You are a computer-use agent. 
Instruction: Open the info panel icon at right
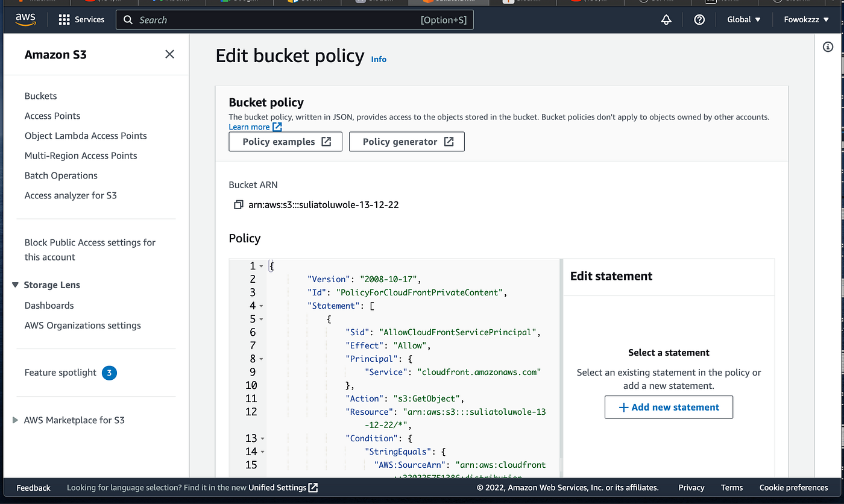tap(828, 47)
